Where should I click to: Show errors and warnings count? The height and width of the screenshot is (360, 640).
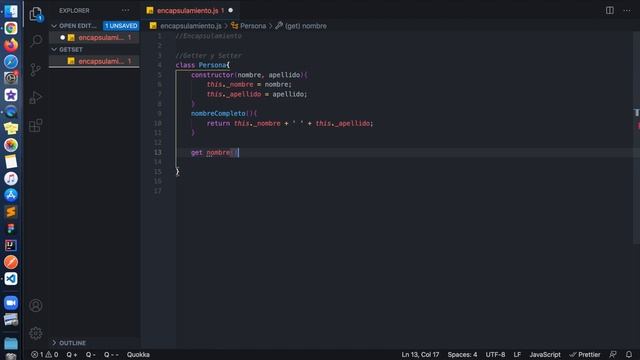point(44,354)
